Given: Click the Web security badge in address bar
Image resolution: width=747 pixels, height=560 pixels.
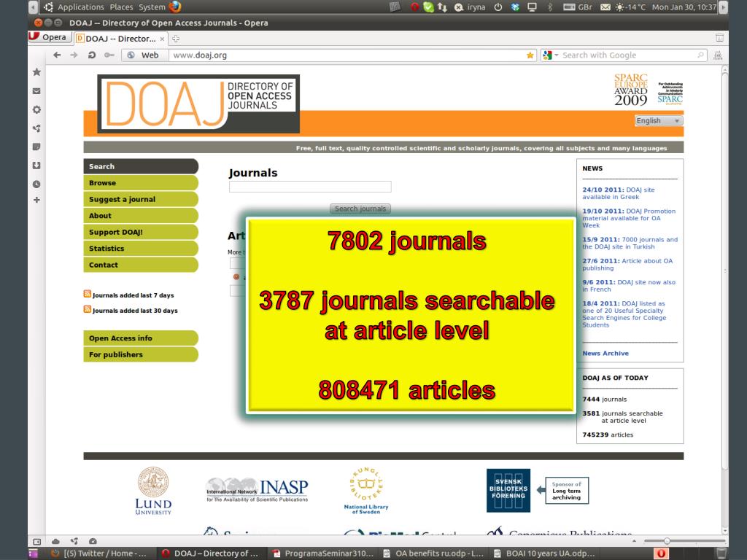Looking at the screenshot, I should click(144, 55).
